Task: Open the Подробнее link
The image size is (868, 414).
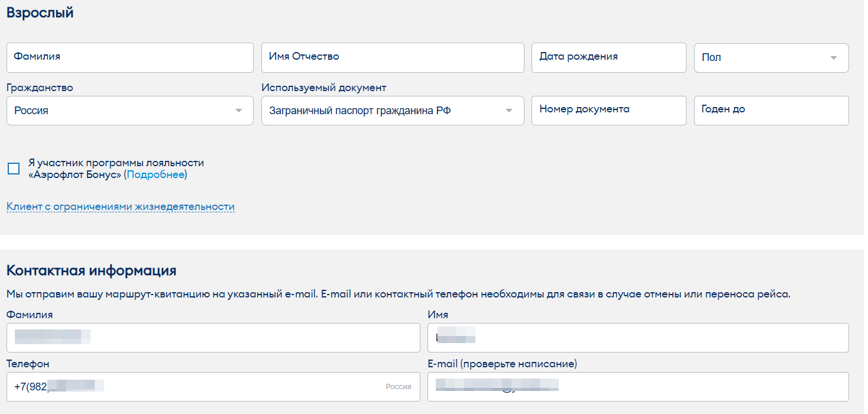Action: [156, 175]
